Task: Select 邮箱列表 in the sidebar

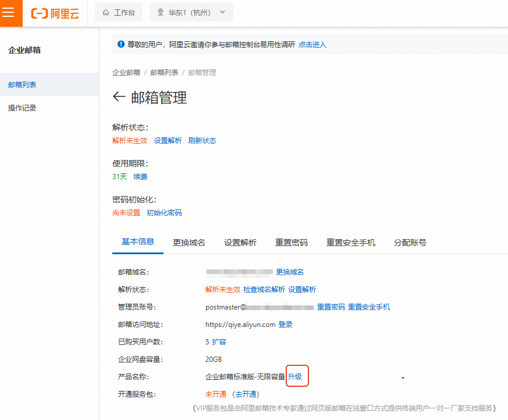Action: 22,85
